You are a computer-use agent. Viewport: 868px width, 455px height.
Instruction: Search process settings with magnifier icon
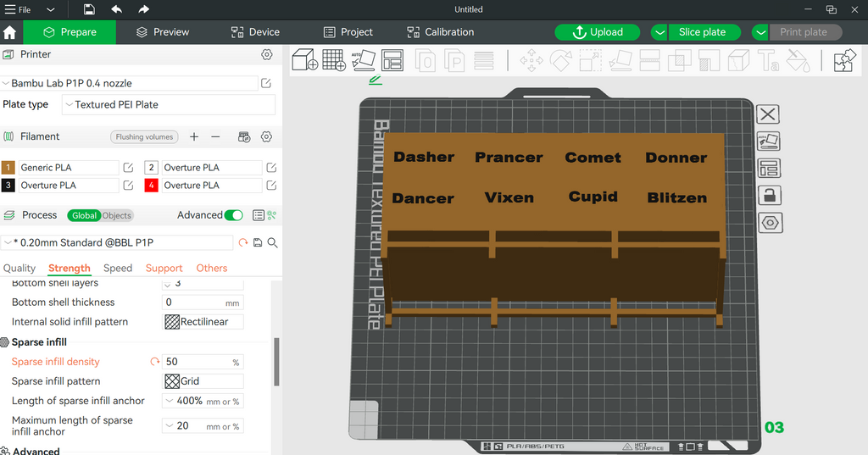pos(272,242)
